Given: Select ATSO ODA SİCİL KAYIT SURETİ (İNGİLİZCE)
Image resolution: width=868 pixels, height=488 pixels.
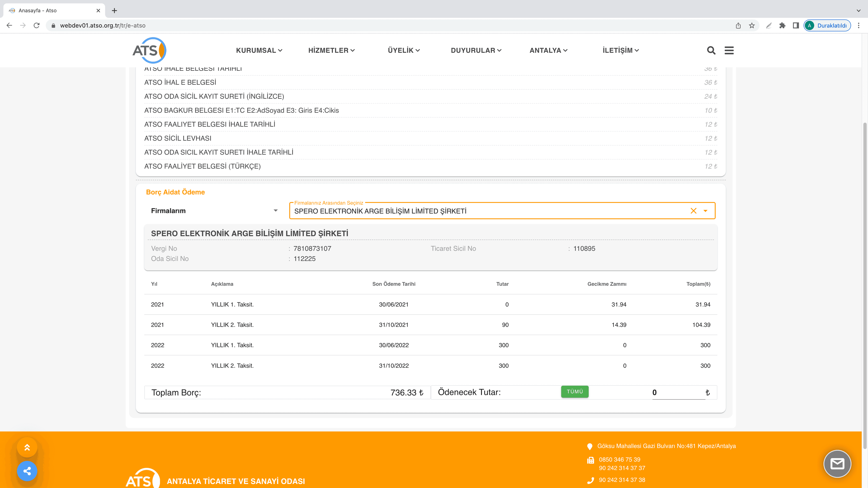Looking at the screenshot, I should pyautogui.click(x=431, y=96).
